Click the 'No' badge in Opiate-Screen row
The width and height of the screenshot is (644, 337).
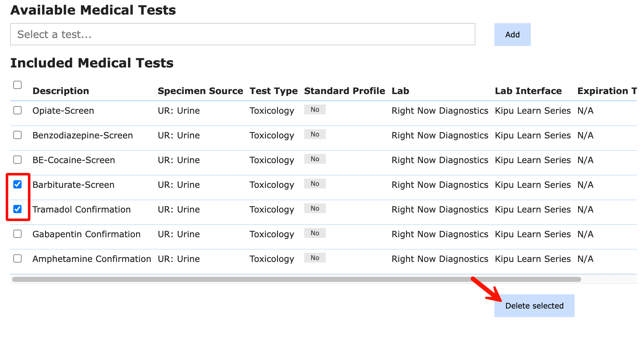[x=315, y=110]
